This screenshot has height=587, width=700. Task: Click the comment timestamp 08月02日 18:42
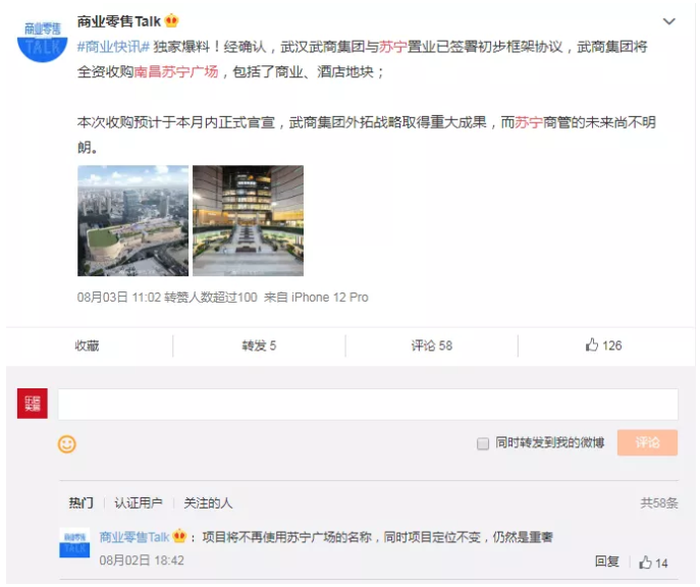(x=142, y=561)
